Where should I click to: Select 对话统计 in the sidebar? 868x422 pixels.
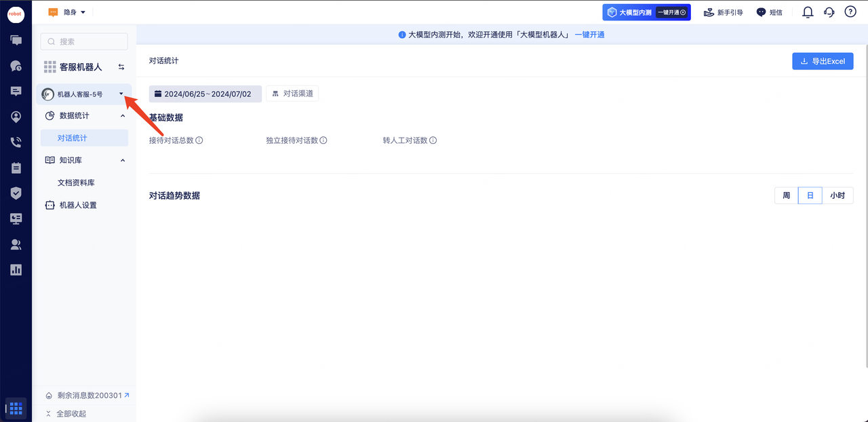click(84, 138)
